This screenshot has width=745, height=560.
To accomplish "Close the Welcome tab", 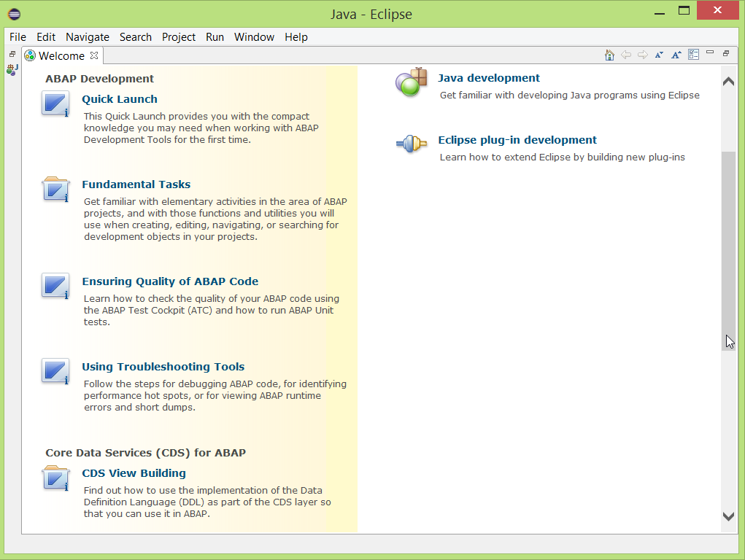I will tap(93, 55).
